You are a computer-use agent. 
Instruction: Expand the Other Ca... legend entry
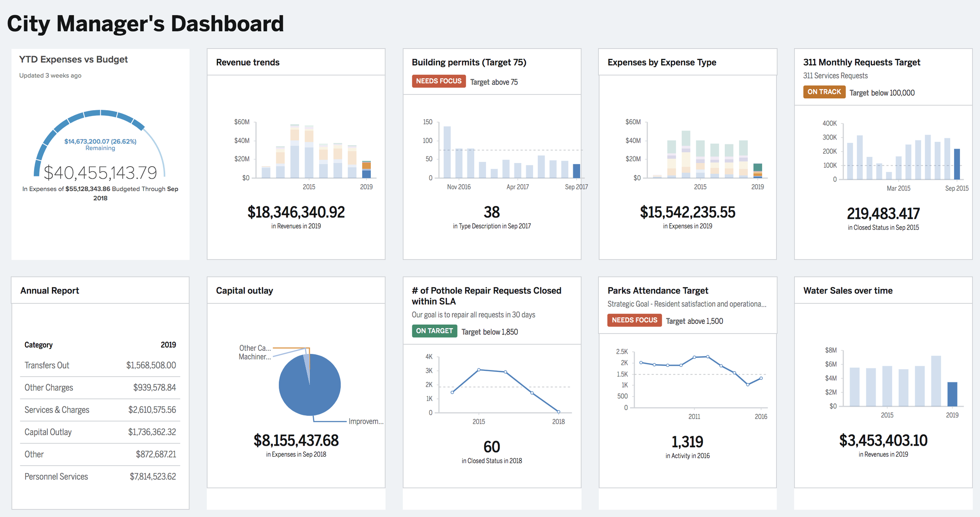(254, 347)
